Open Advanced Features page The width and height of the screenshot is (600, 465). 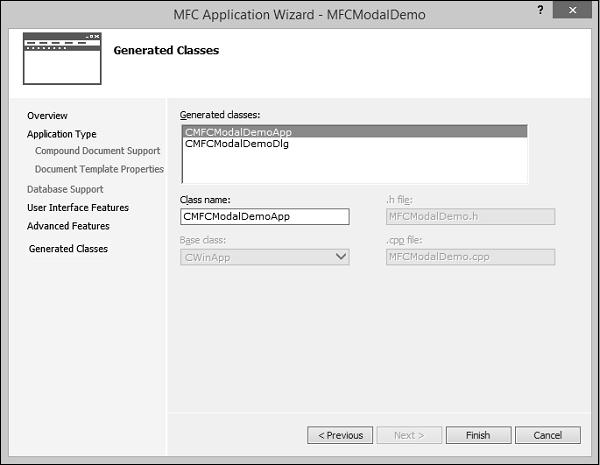click(x=68, y=226)
